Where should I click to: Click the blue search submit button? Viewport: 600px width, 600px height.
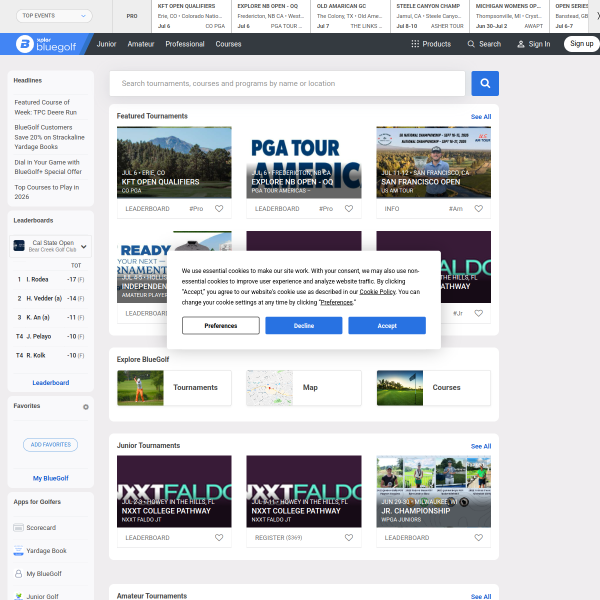pyautogui.click(x=485, y=83)
